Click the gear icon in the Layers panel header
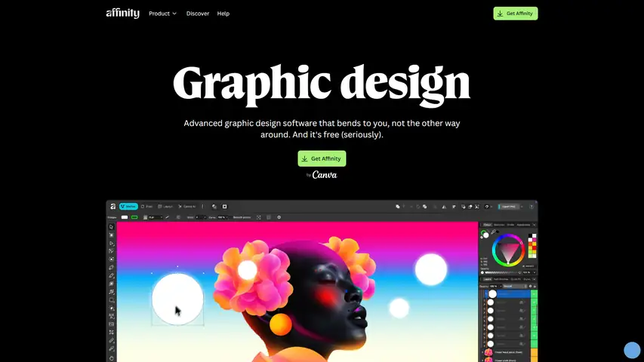 (x=530, y=286)
